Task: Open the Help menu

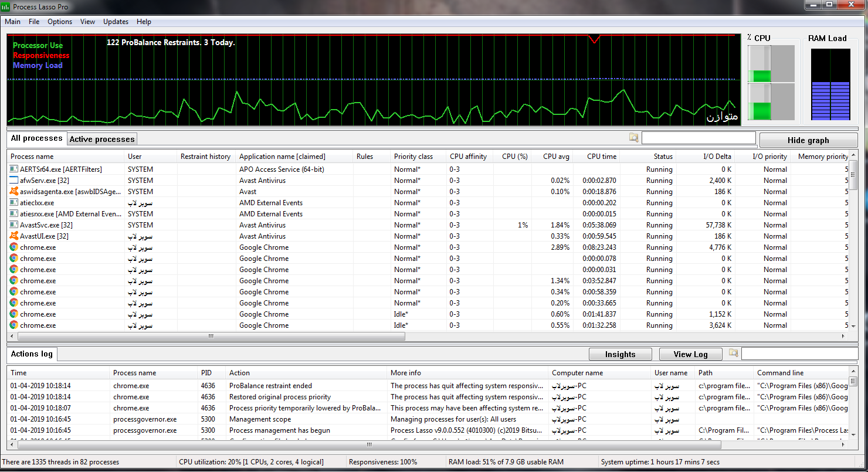Action: pos(144,22)
